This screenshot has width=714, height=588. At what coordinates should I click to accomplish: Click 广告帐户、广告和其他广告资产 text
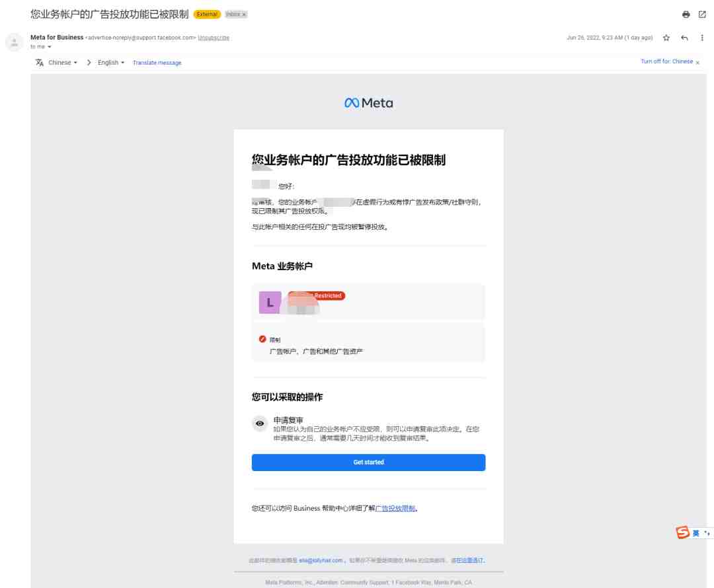coord(317,351)
